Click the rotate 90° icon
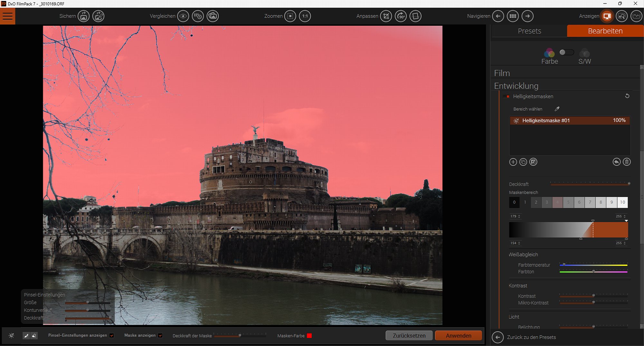The width and height of the screenshot is (644, 346). tap(401, 16)
